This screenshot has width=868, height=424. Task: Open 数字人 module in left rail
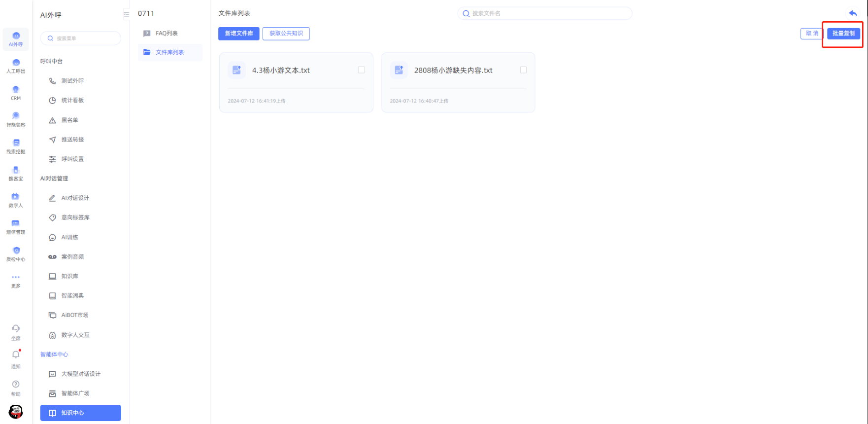click(16, 200)
